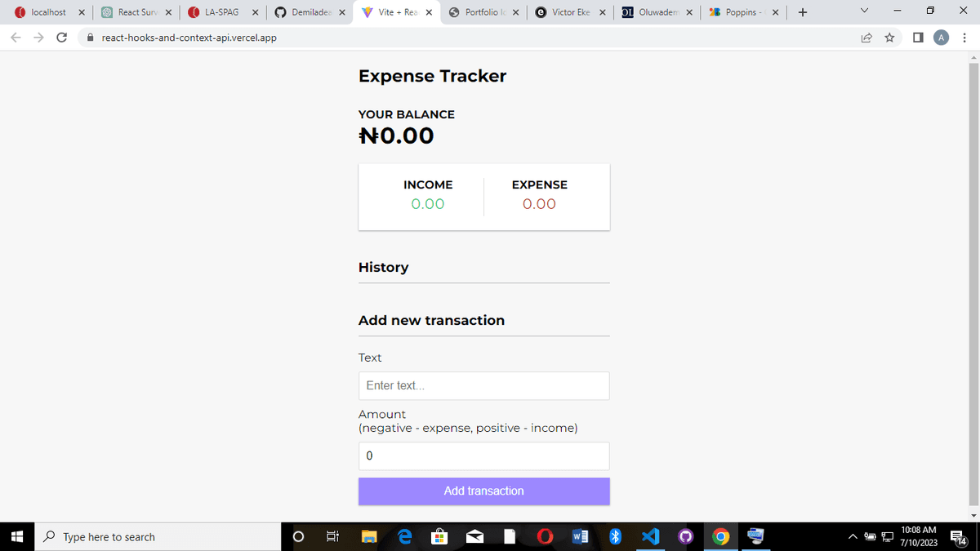Expand hidden icons in the system tray
Screen dimensions: 980x551
click(852, 536)
